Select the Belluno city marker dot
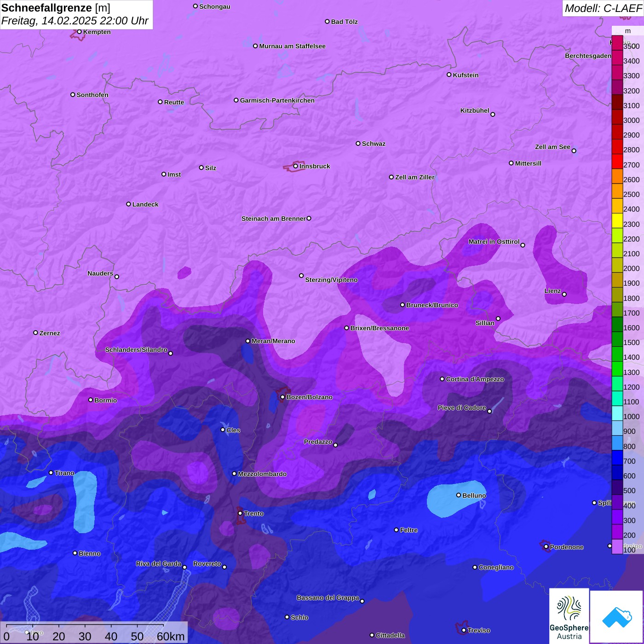This screenshot has width=644, height=644. [459, 495]
